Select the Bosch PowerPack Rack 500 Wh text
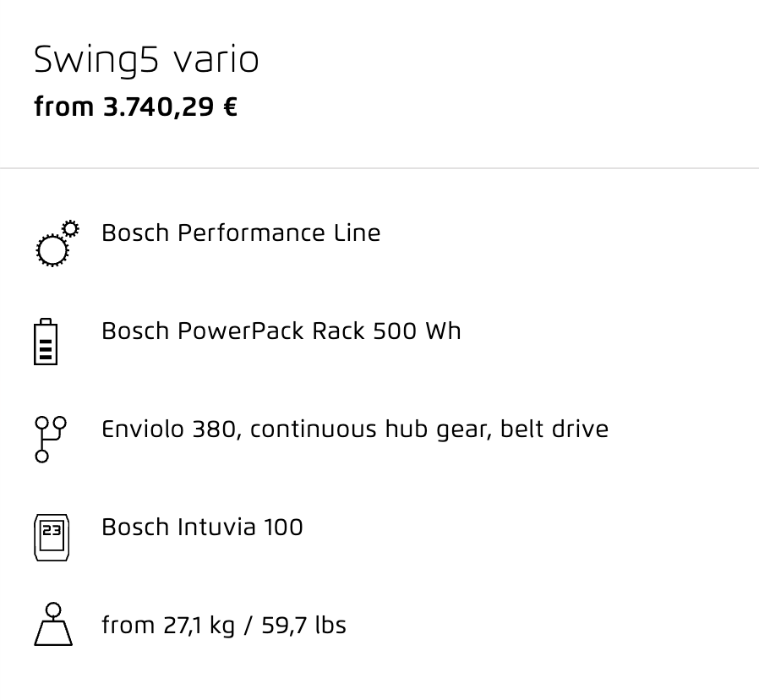This screenshot has height=700, width=759. [x=281, y=331]
